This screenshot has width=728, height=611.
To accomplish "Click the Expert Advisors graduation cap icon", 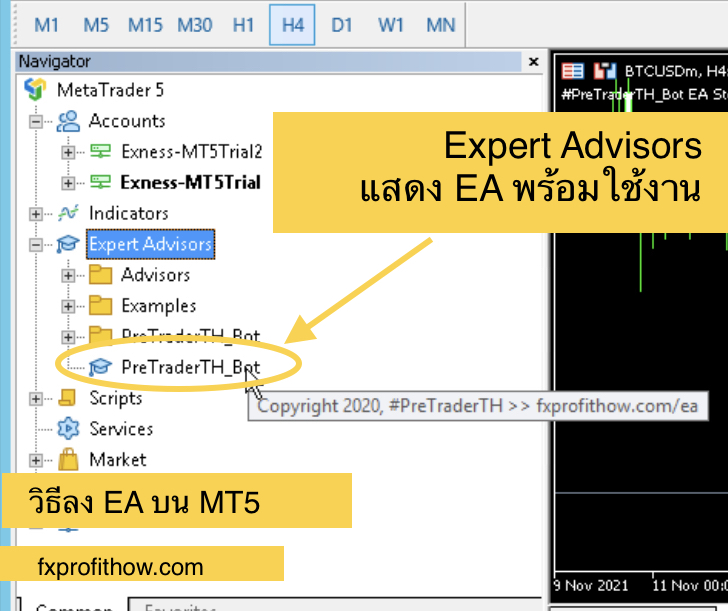I will pyautogui.click(x=68, y=244).
